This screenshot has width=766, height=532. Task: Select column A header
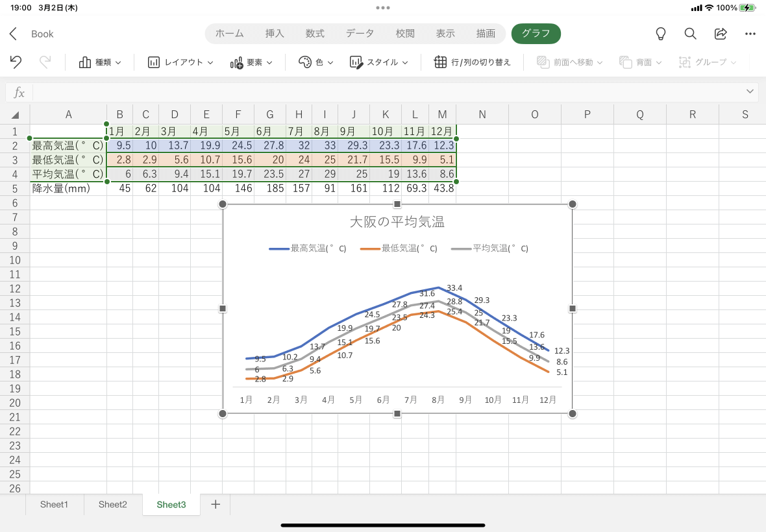(x=68, y=115)
